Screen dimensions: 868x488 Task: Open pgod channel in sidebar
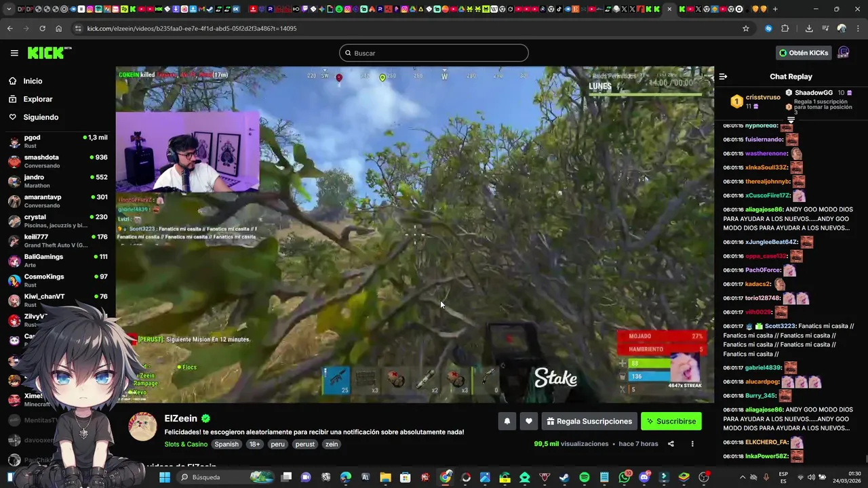click(58, 141)
